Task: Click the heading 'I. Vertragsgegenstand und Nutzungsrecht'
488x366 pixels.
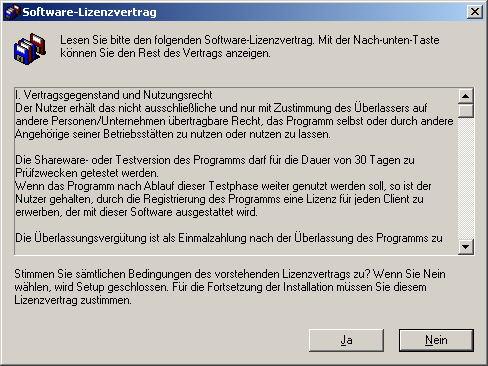Action: click(114, 95)
